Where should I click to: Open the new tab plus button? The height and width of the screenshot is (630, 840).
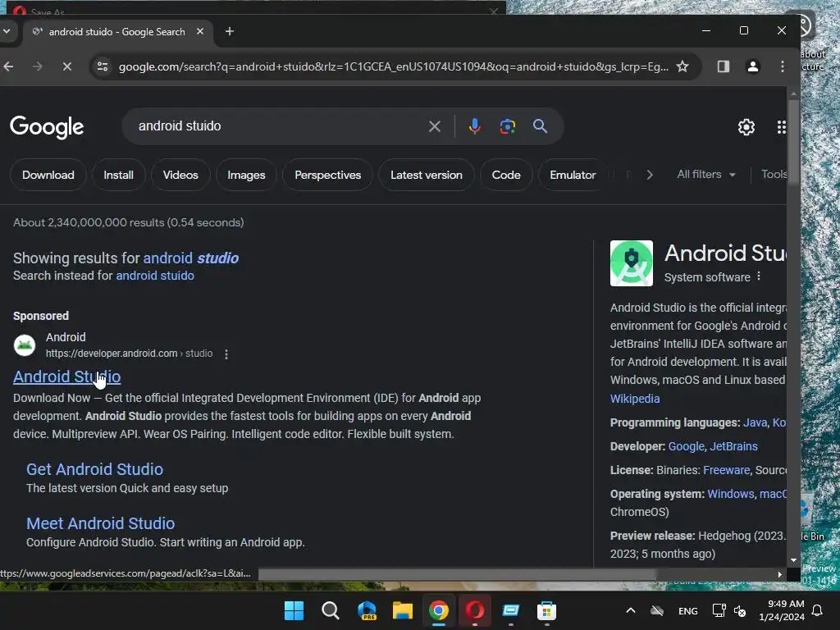point(230,32)
